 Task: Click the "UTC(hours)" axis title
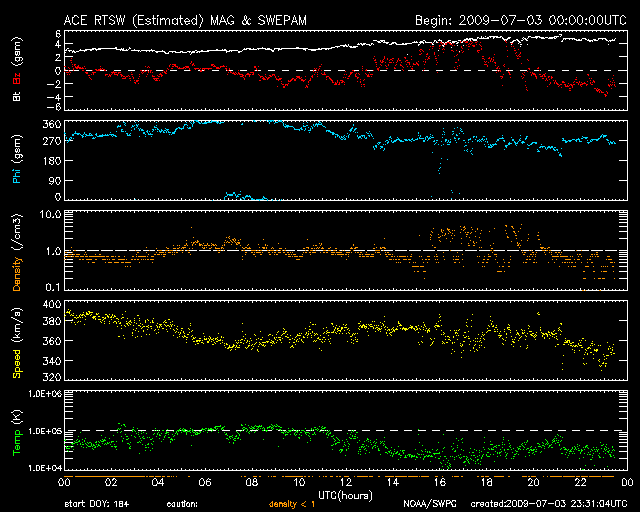pyautogui.click(x=345, y=496)
